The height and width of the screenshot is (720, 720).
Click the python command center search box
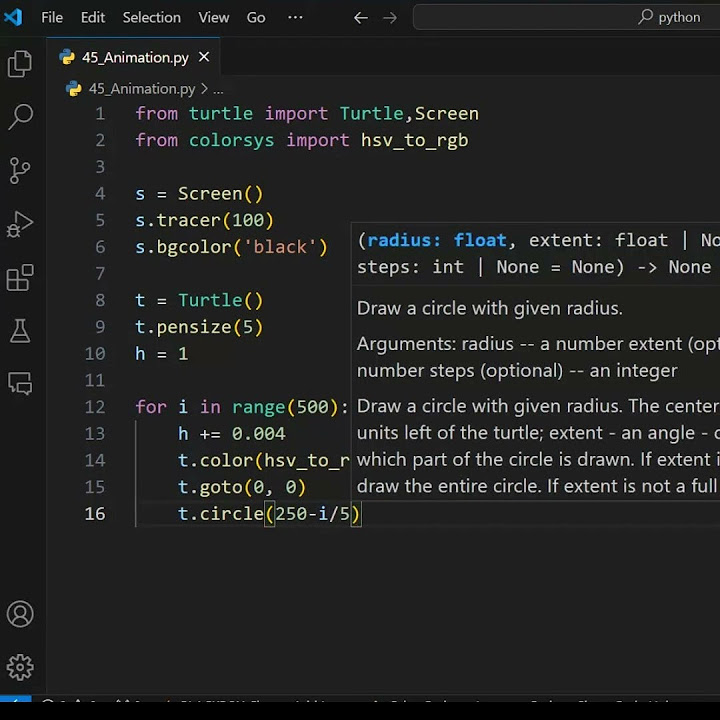(x=566, y=17)
